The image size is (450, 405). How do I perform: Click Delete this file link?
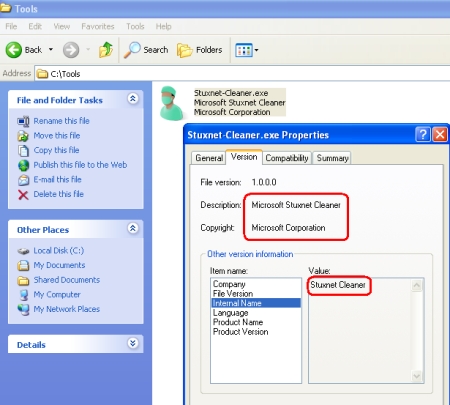58,194
